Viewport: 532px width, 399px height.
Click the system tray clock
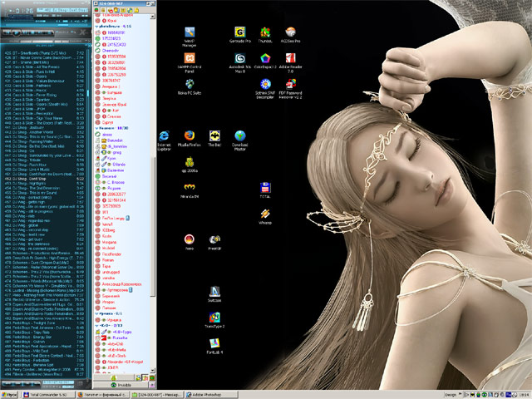tap(524, 395)
